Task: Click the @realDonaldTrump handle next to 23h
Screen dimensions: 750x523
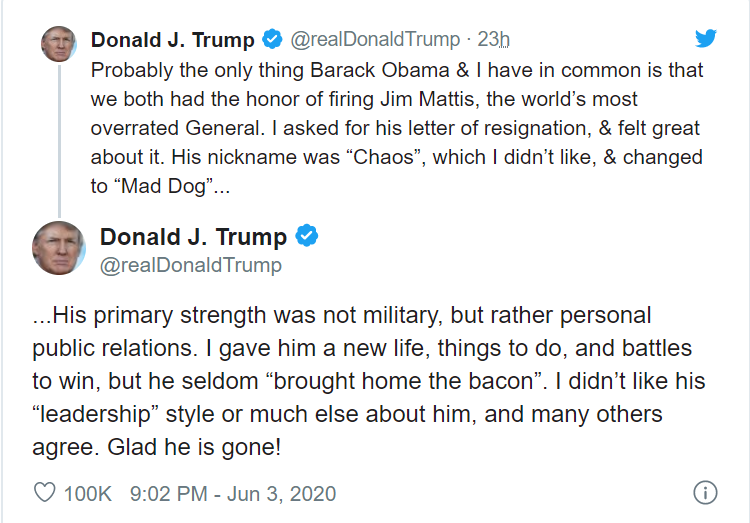Action: coord(374,39)
